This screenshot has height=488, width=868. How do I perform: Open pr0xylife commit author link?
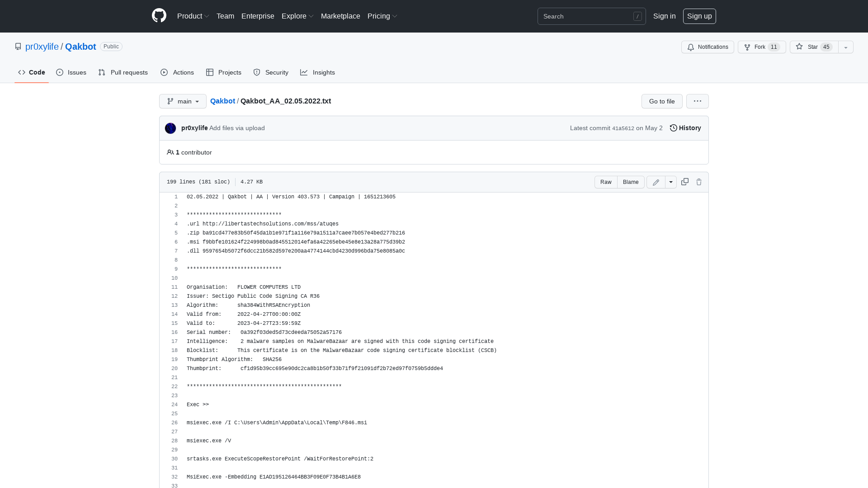pos(194,128)
